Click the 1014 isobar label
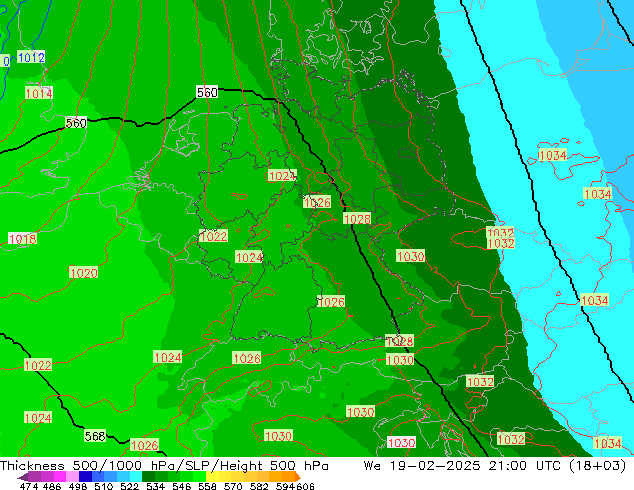This screenshot has height=490, width=634. (x=39, y=93)
